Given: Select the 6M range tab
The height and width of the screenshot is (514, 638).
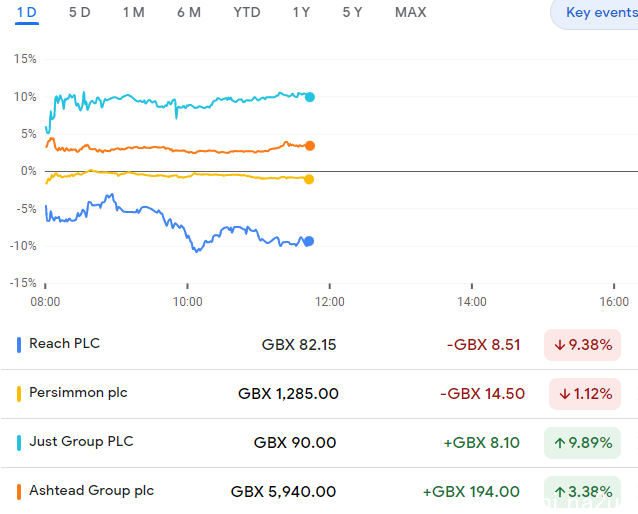Looking at the screenshot, I should click(189, 13).
